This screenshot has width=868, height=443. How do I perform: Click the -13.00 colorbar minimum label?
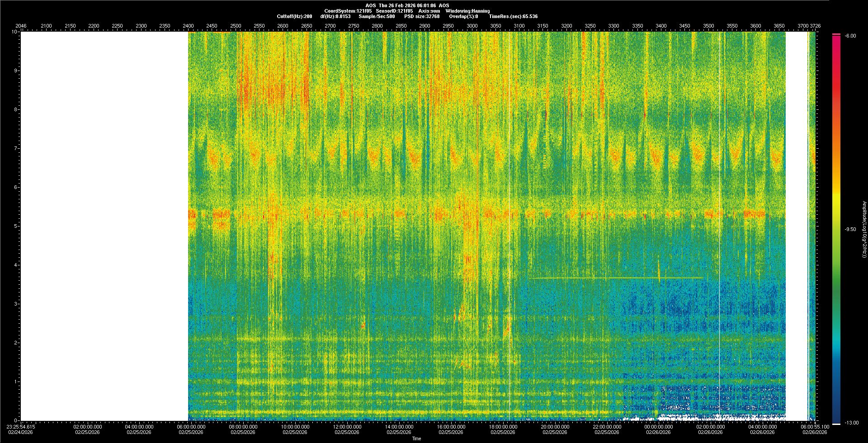point(851,423)
